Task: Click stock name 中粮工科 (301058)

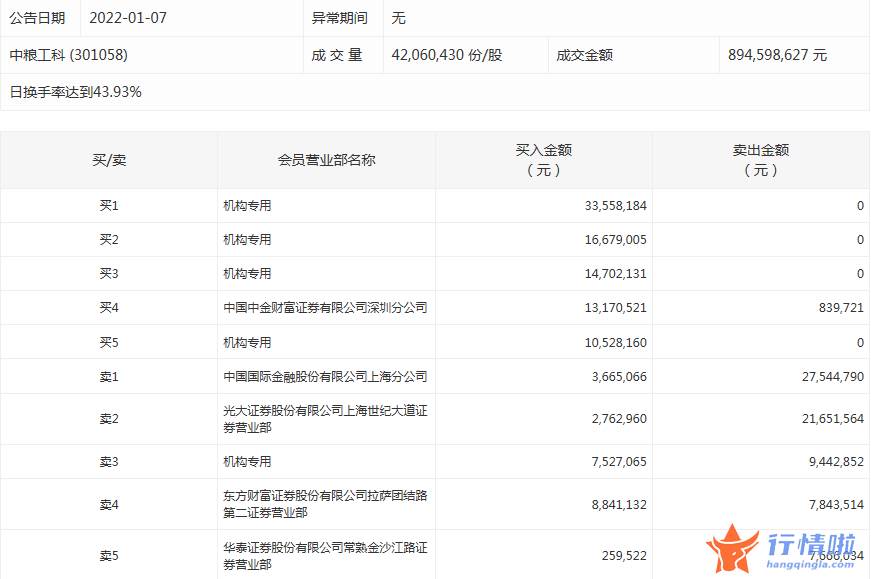Action: pos(69,55)
